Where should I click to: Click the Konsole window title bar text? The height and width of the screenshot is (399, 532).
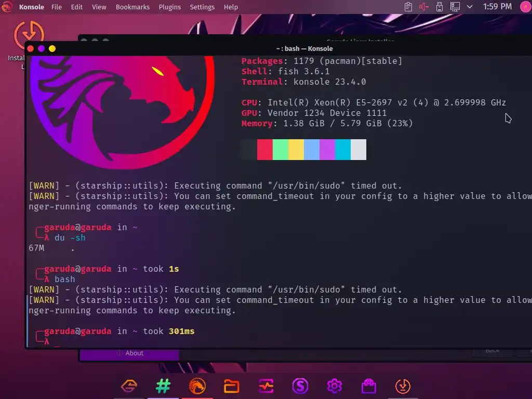(x=304, y=48)
